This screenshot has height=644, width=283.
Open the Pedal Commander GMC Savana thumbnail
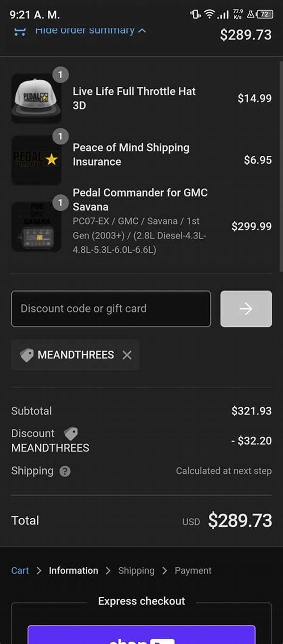click(x=36, y=227)
